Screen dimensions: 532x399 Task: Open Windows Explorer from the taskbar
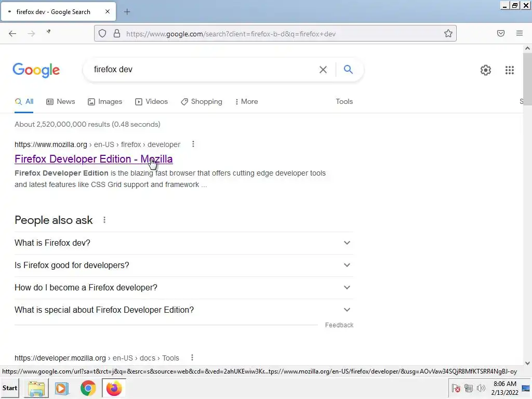(x=36, y=388)
